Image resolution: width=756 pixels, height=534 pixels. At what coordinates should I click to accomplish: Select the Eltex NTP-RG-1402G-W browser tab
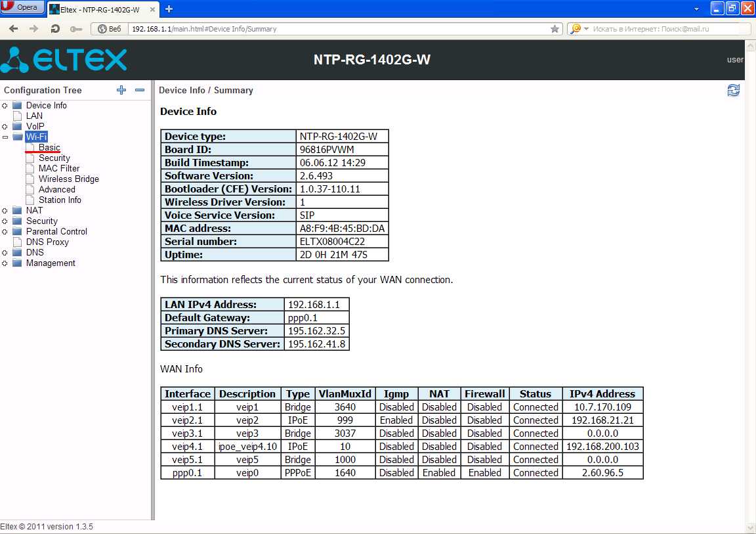(x=99, y=9)
